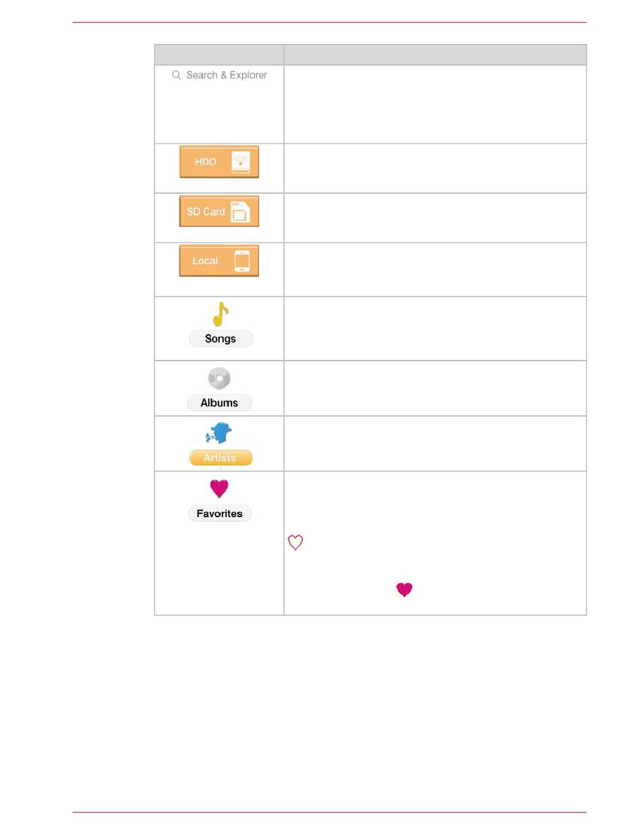Open the Songs tab label
The height and width of the screenshot is (840, 641).
click(x=221, y=339)
